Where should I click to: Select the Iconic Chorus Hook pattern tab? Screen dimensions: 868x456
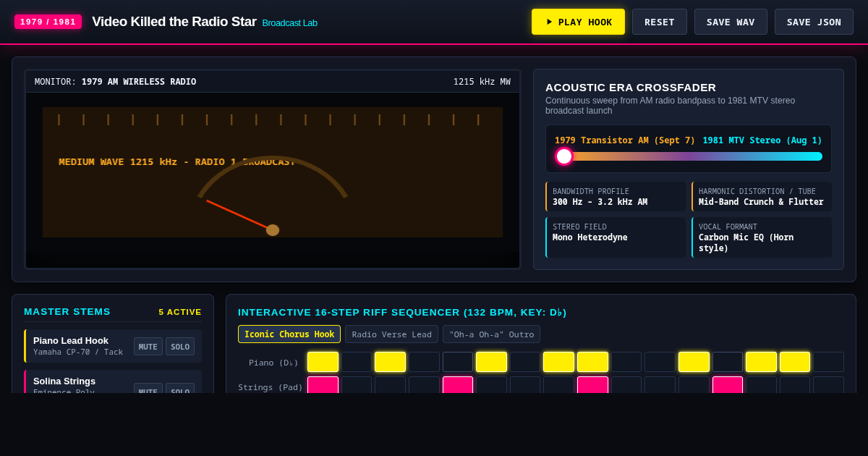point(289,334)
